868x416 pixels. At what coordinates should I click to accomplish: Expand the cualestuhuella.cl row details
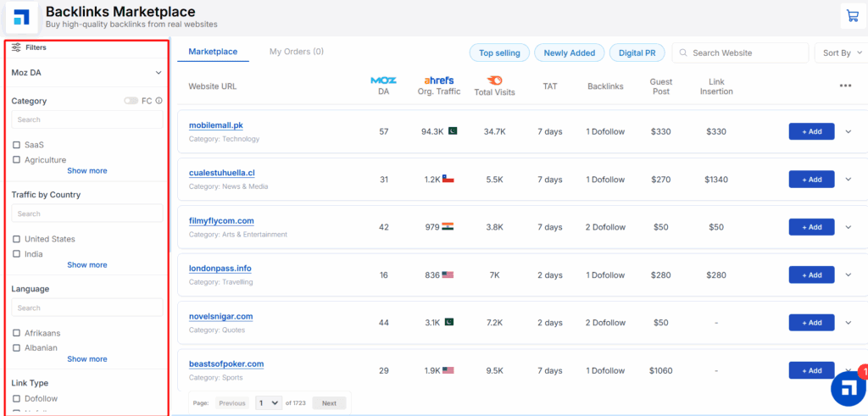(x=848, y=180)
